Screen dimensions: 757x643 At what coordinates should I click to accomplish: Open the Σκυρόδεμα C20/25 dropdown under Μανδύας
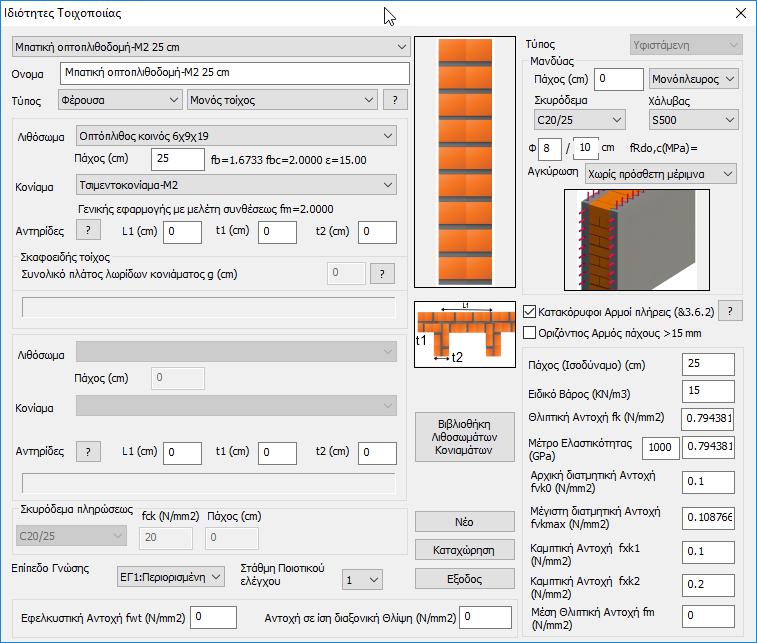tap(579, 120)
